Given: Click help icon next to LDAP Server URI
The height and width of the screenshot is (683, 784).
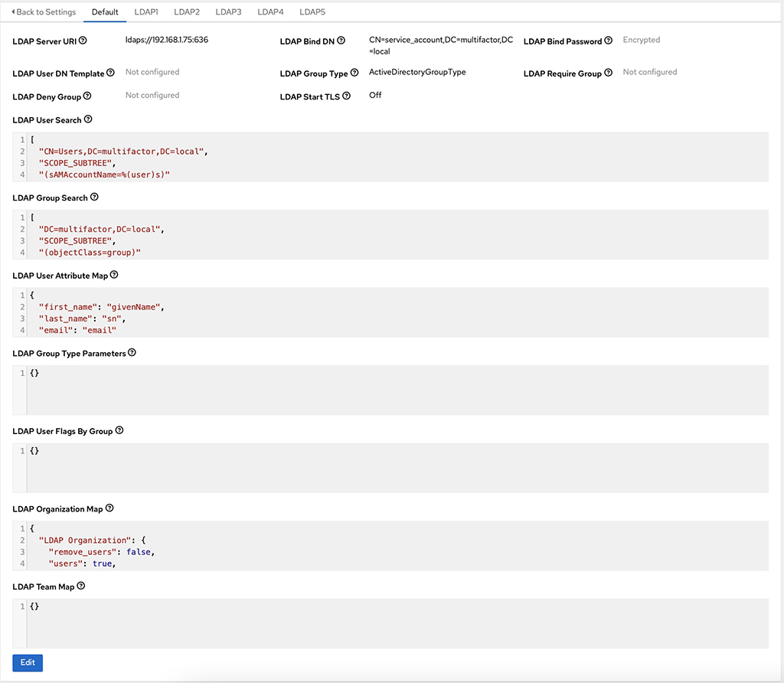Looking at the screenshot, I should 83,41.
